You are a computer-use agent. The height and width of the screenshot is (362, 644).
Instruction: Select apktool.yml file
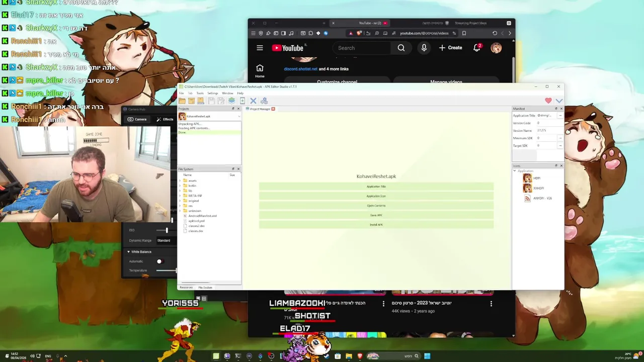click(x=196, y=221)
